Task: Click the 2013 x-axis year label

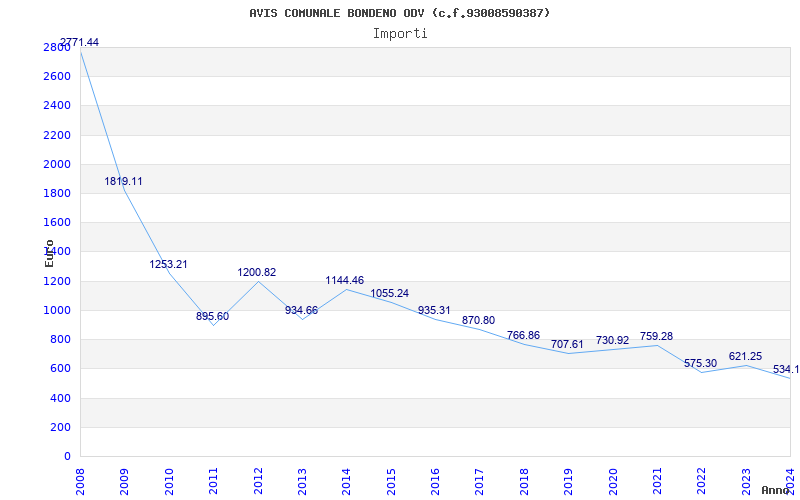Action: [303, 481]
